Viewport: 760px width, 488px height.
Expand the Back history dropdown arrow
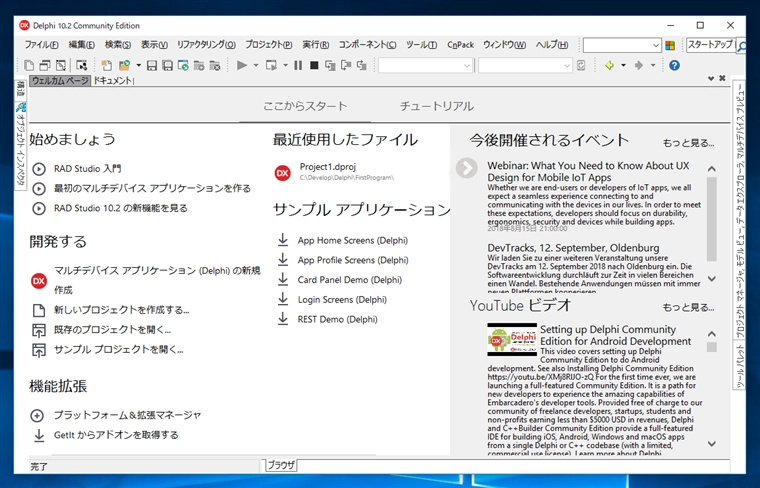click(623, 65)
